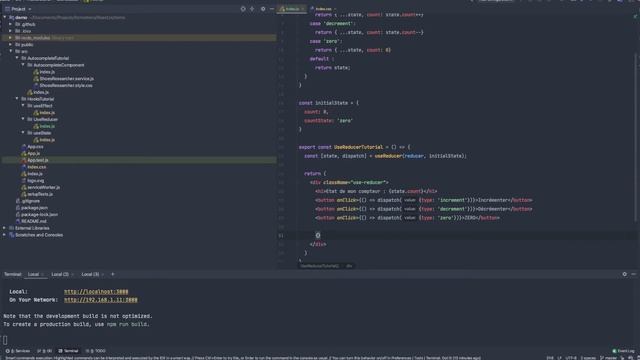
Task: Open the Terminal tool window button in bottom bar
Action: pyautogui.click(x=68, y=351)
